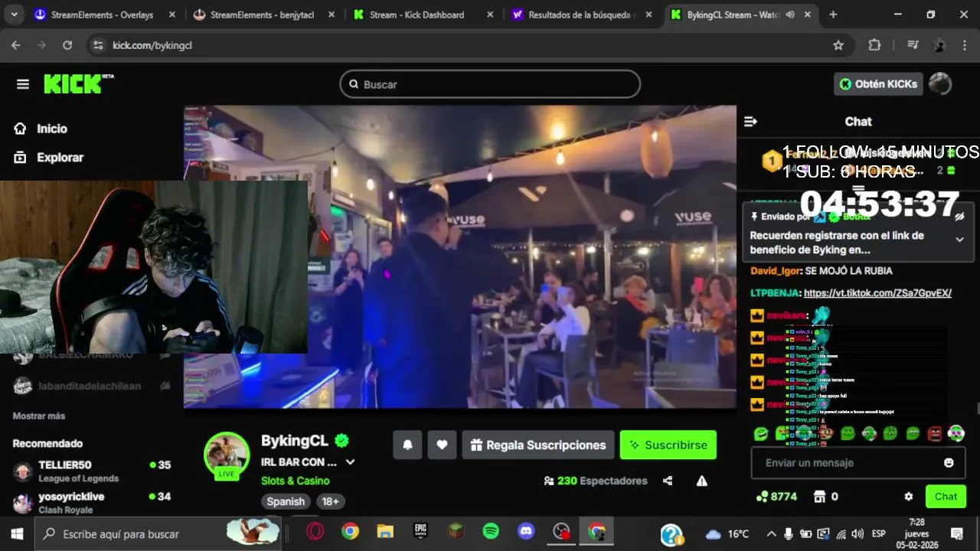The image size is (980, 551).
Task: Click the Enviar un mensaje input
Action: tap(847, 463)
